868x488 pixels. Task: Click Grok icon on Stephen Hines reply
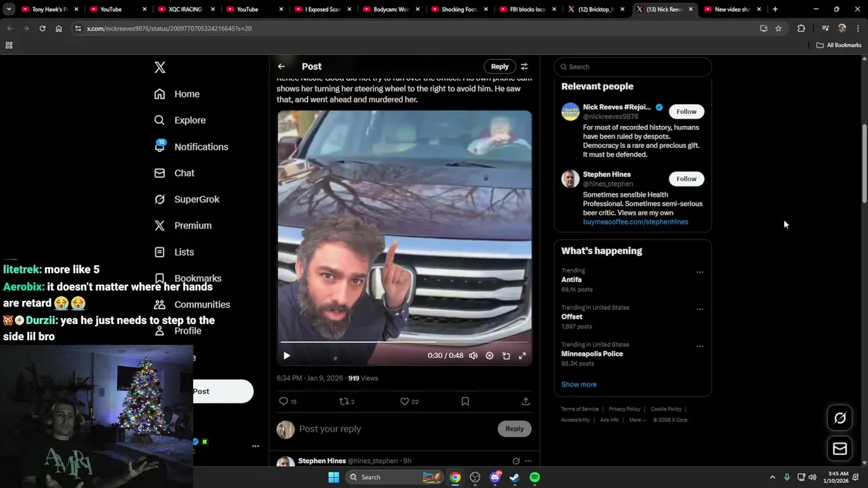tap(515, 461)
